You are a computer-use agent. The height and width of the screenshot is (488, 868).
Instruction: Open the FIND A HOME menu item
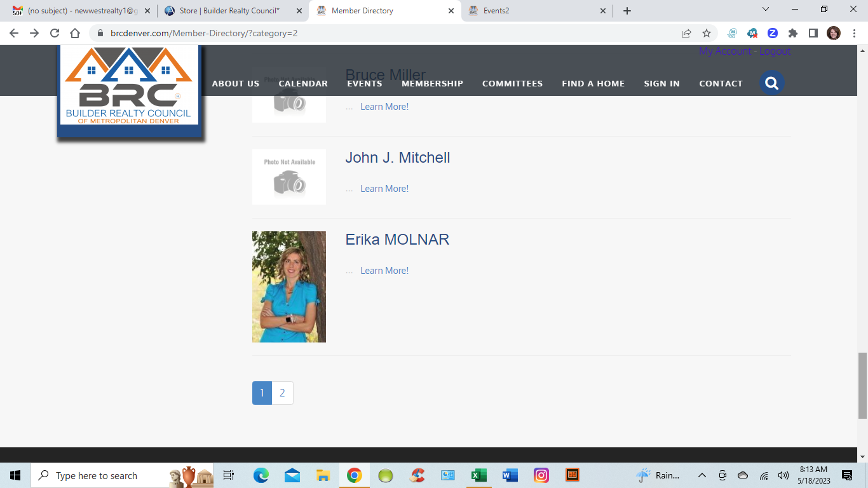tap(593, 83)
